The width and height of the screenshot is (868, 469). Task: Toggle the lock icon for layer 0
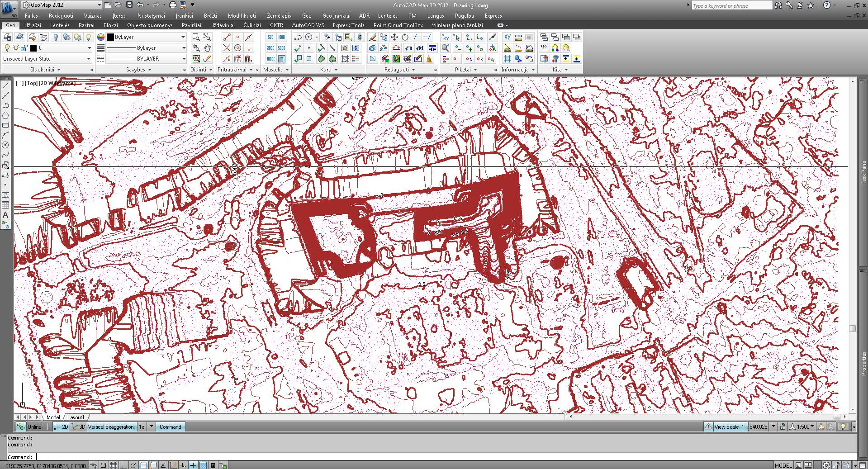(x=24, y=48)
